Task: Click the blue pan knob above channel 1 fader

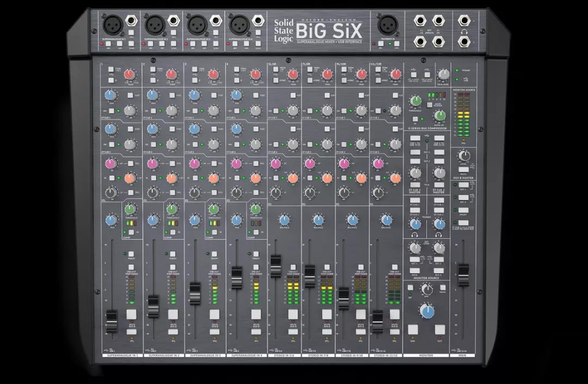Action: pos(111,220)
